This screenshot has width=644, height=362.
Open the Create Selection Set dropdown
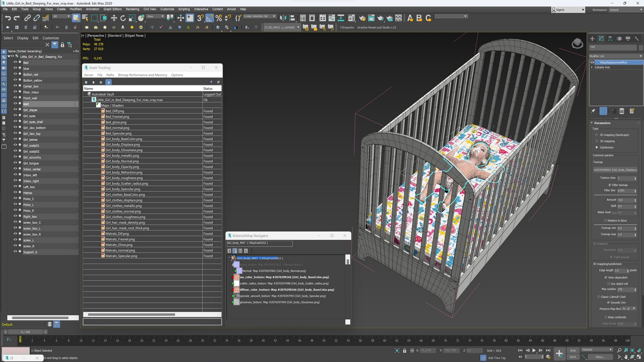click(x=274, y=16)
